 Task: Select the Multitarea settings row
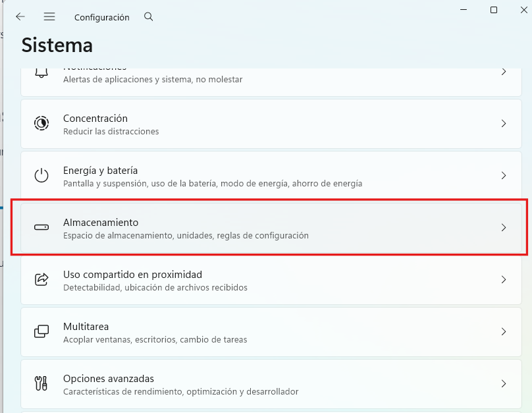[270, 331]
